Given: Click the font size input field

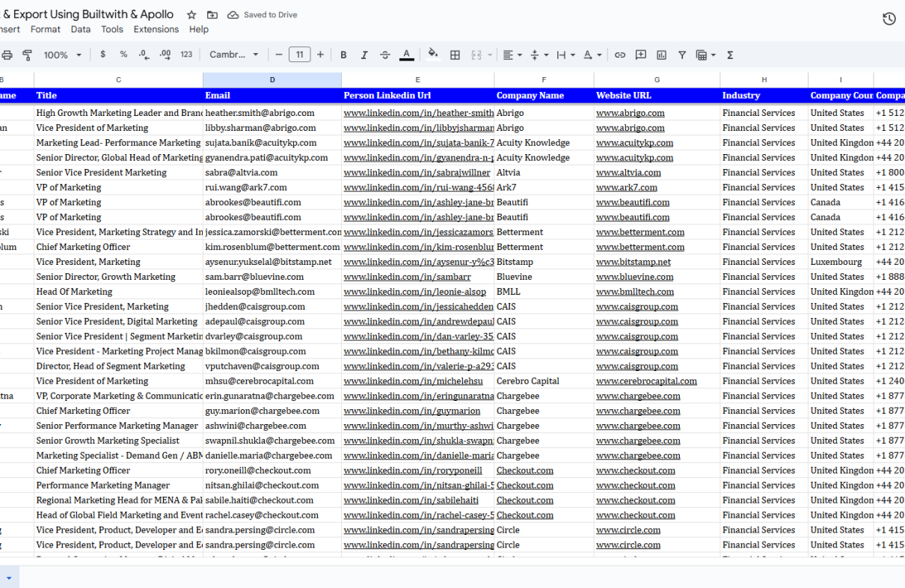Looking at the screenshot, I should click(299, 55).
